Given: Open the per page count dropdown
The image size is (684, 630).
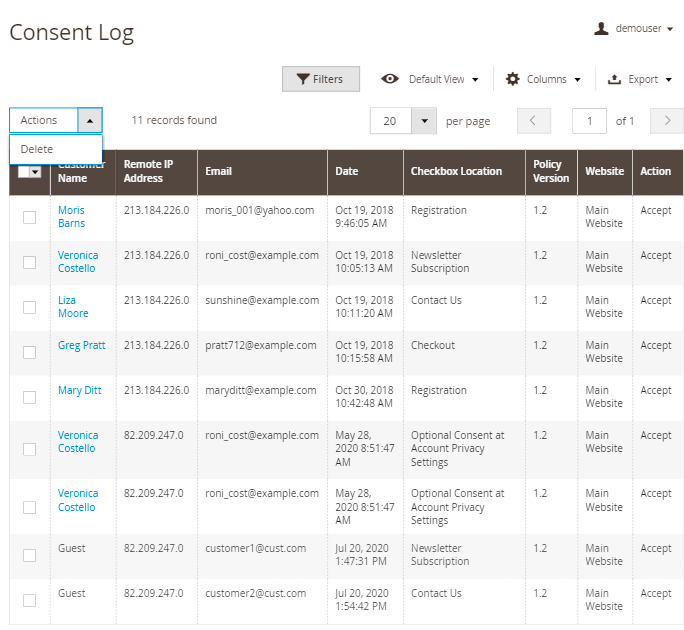Looking at the screenshot, I should [x=424, y=121].
